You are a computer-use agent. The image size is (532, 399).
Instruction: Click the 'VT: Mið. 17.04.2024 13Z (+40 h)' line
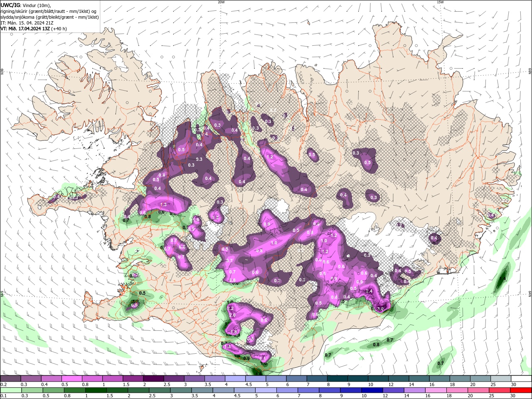click(34, 29)
